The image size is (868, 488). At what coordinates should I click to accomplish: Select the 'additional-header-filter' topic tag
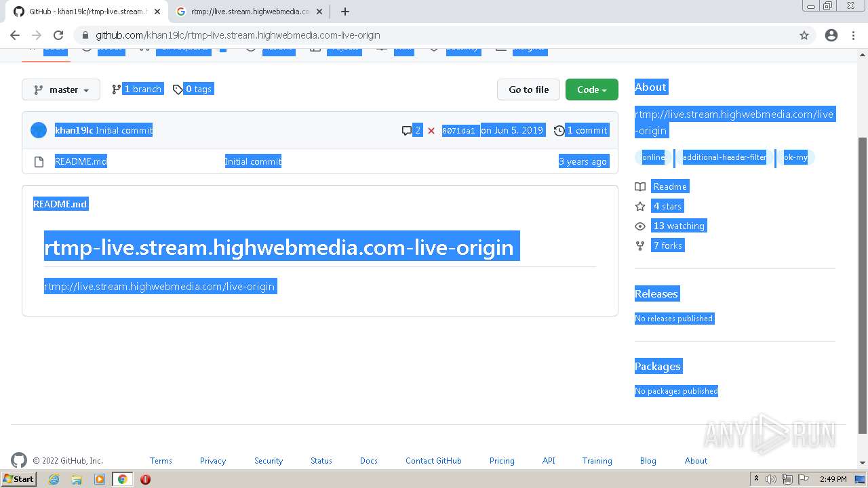pyautogui.click(x=724, y=157)
